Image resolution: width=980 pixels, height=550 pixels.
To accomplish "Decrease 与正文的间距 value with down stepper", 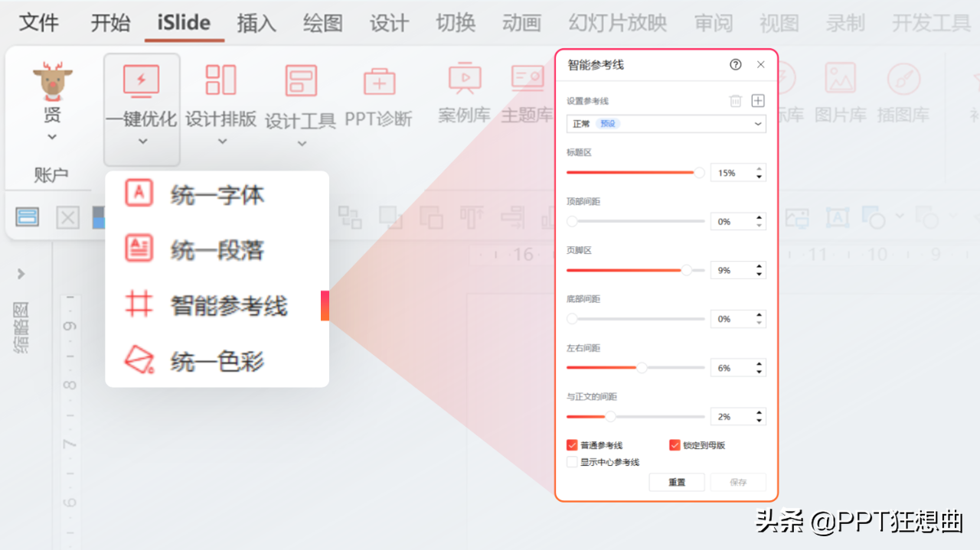I will 759,421.
